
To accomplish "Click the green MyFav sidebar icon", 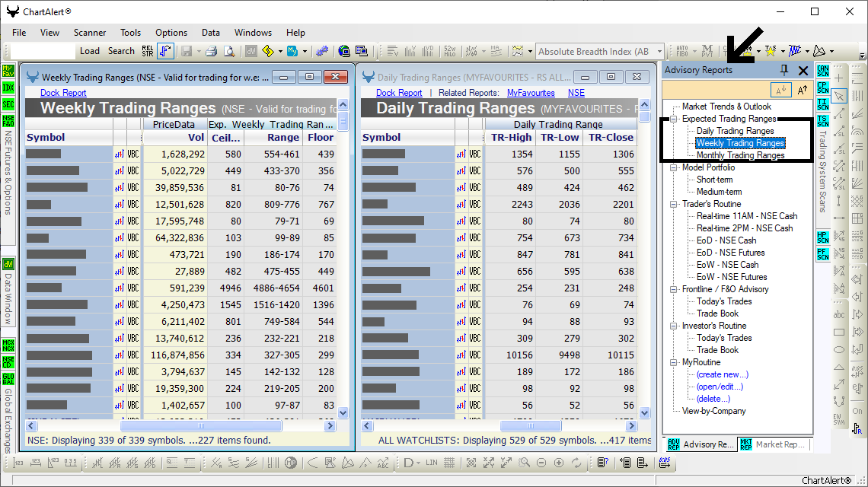I will tap(8, 71).
